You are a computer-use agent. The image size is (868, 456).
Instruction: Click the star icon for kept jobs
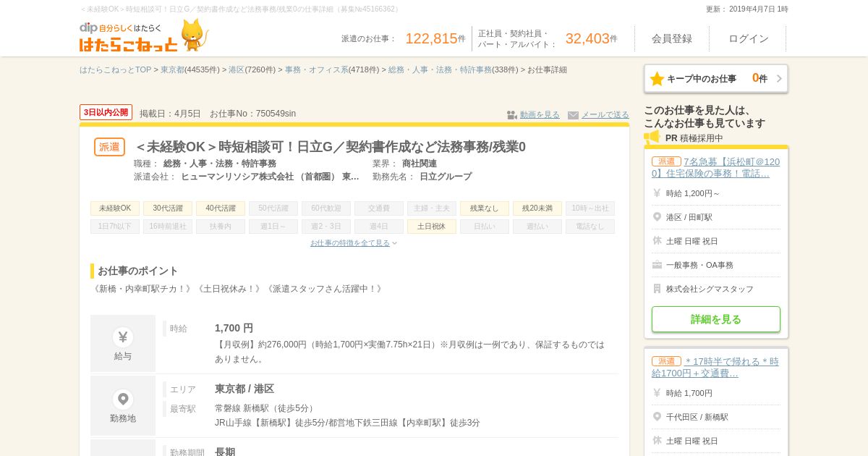(x=657, y=79)
